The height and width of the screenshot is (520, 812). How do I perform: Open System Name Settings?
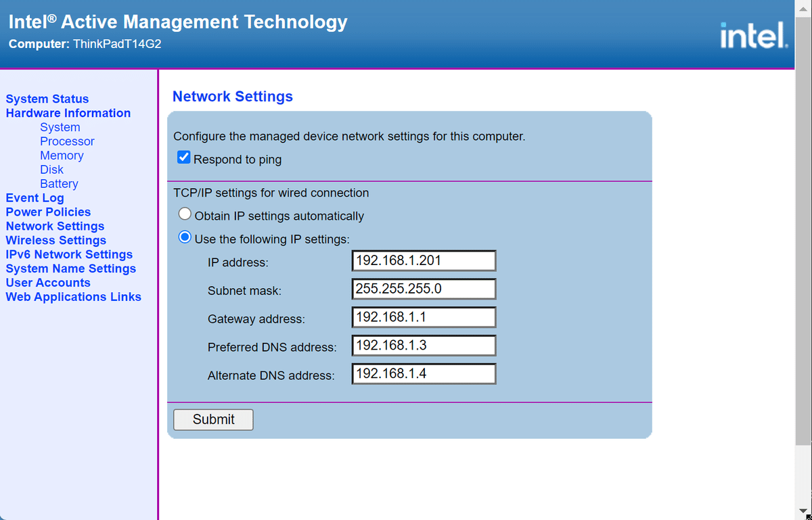[x=71, y=268]
